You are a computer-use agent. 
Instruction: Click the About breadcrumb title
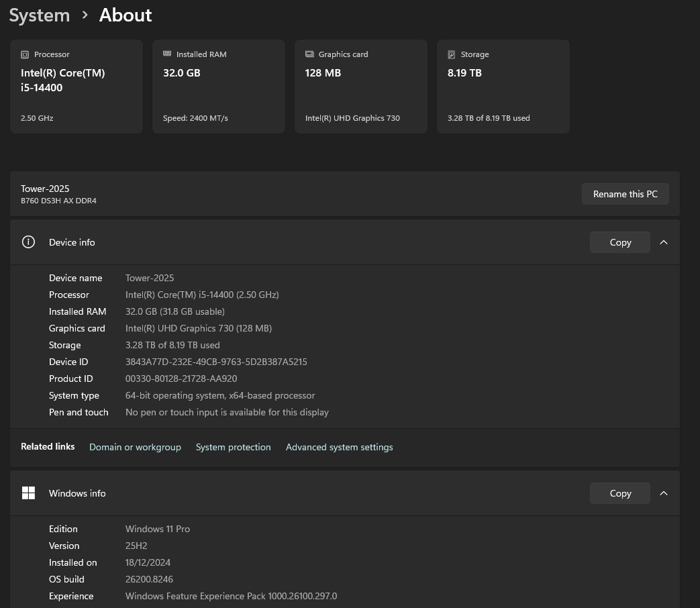126,15
